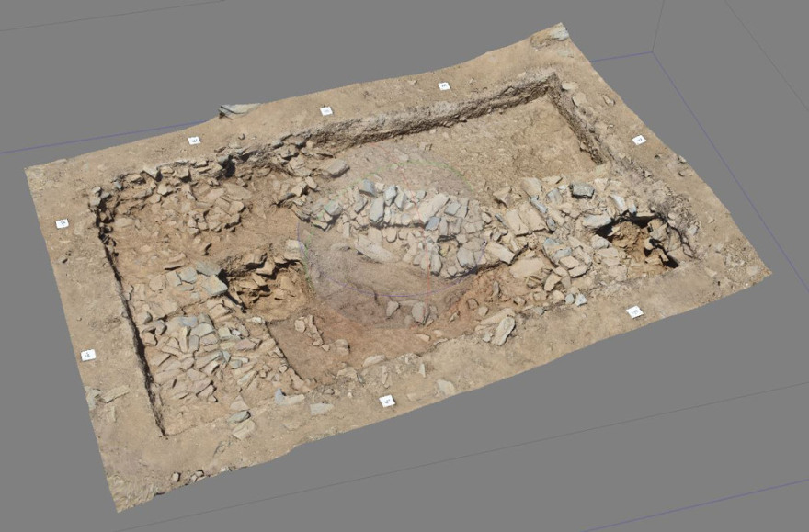Image resolution: width=809 pixels, height=532 pixels.
Task: Select the marker on the lower-left edge of the model
Action: point(88,355)
